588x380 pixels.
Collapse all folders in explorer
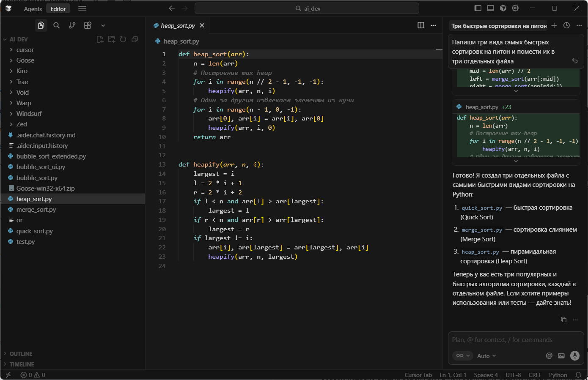pos(135,39)
